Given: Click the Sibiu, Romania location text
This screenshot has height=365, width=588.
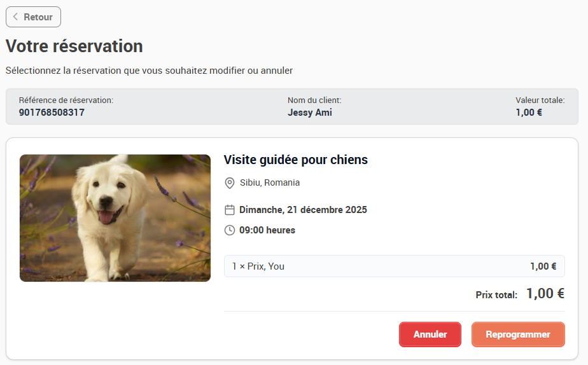Looking at the screenshot, I should point(270,182).
